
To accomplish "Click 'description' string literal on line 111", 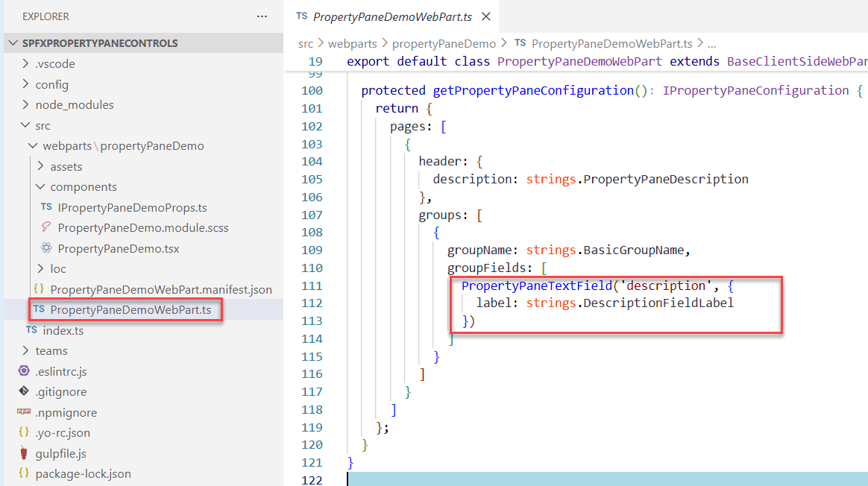I will (x=666, y=286).
